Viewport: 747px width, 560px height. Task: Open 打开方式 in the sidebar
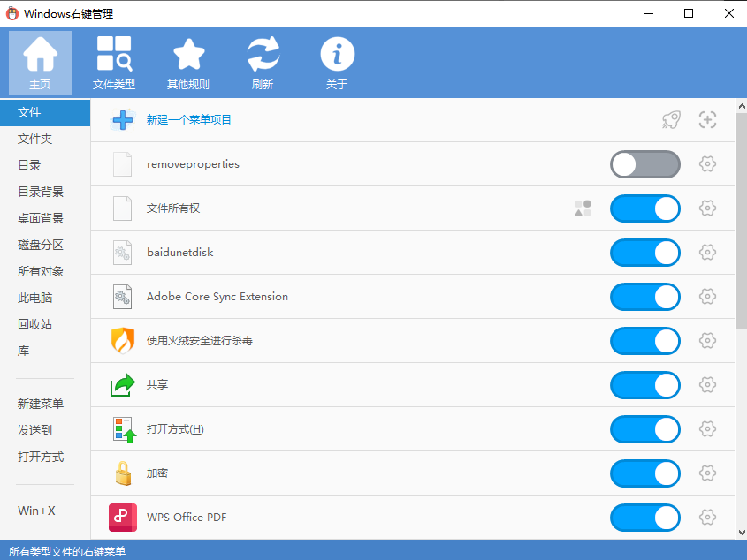(x=45, y=458)
